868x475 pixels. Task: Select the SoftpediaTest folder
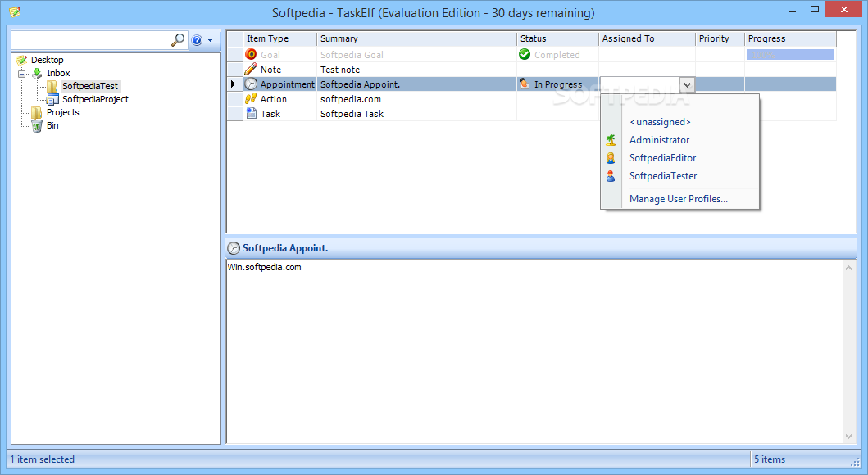pos(90,86)
